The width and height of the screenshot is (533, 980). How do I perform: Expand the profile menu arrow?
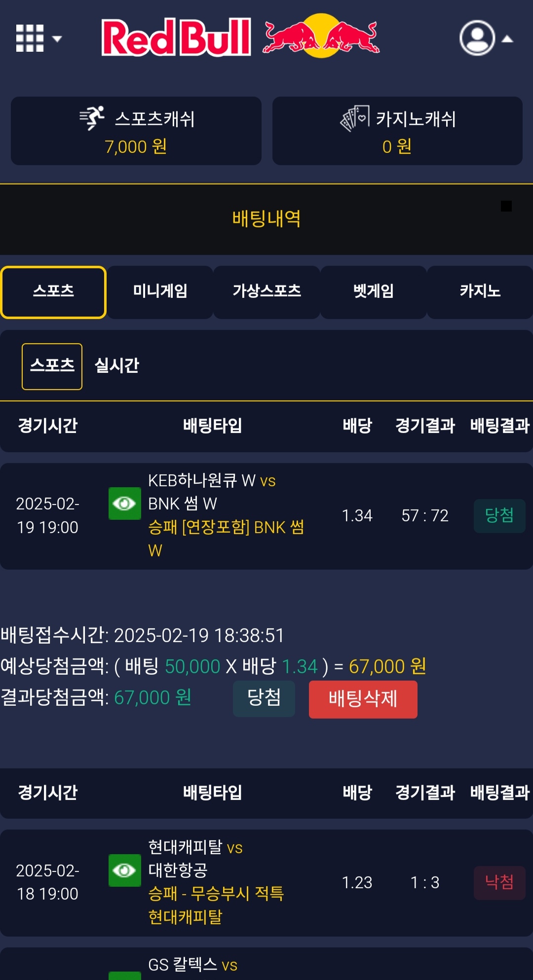coord(507,39)
